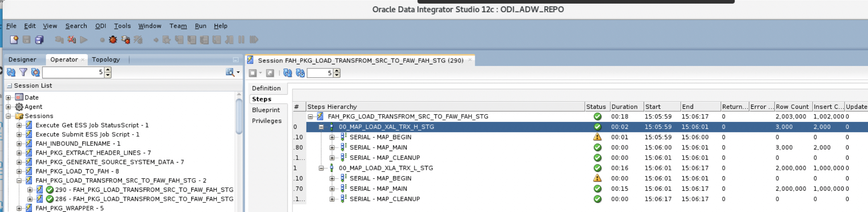Open the Operator search view dropdown arrow

pyautogui.click(x=238, y=72)
